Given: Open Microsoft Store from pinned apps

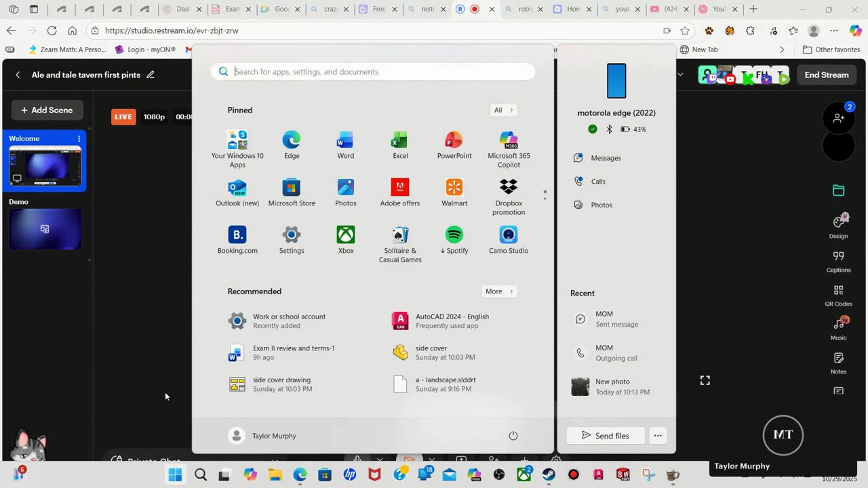Looking at the screenshot, I should (x=292, y=192).
